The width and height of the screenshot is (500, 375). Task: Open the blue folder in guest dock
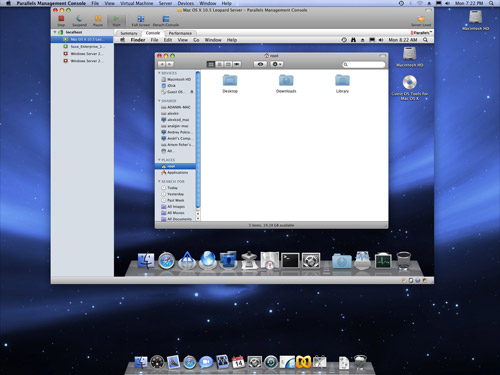click(342, 261)
